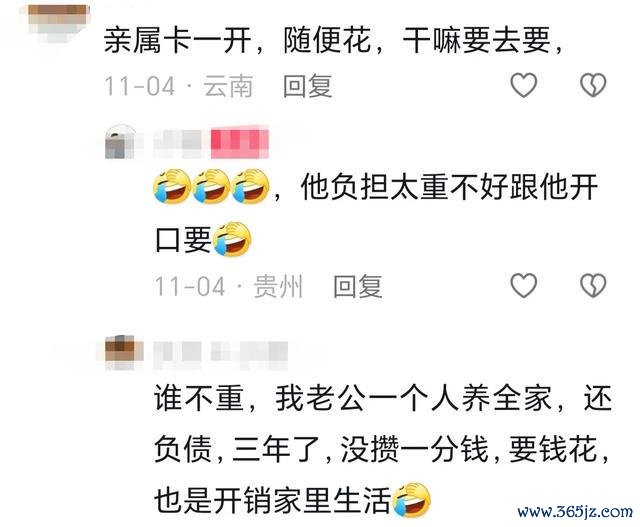Tap the 11-04 · 贵州 timestamp

(x=229, y=286)
